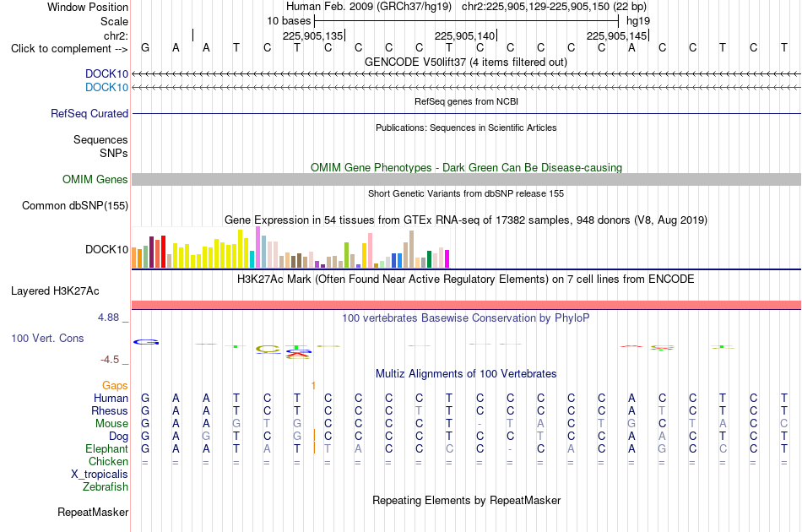
Task: Click the 'Click to complement -->' label
Action: (x=69, y=49)
